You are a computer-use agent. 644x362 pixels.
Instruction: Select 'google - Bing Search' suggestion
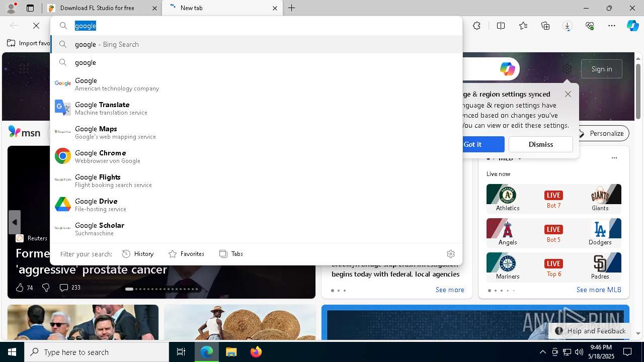(256, 44)
